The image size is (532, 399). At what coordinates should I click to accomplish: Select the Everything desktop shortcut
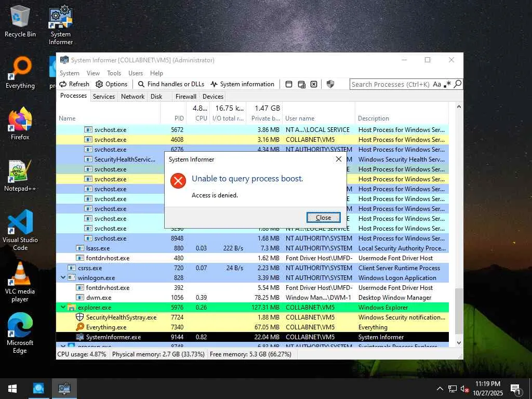[x=20, y=73]
